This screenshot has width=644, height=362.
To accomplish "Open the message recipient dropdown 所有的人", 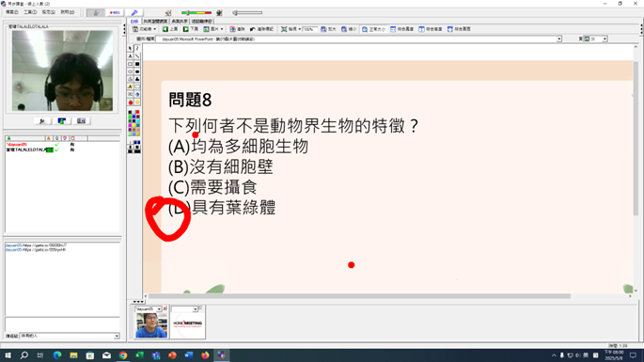I will (x=70, y=336).
